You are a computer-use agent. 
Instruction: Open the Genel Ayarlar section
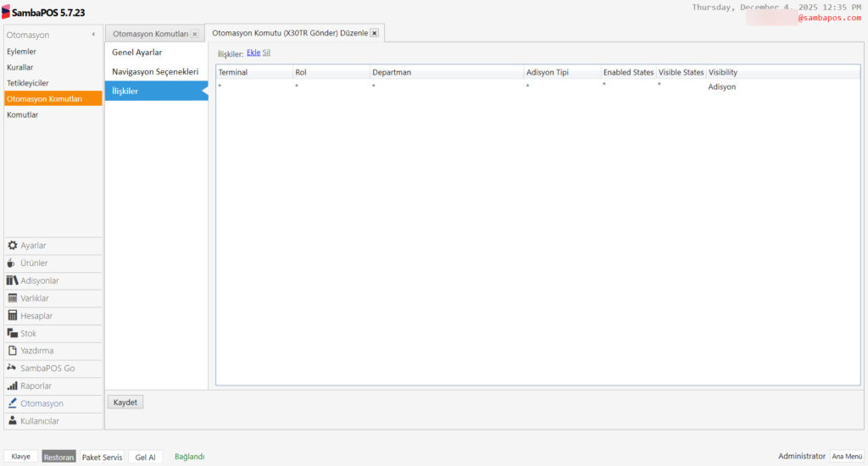click(136, 53)
